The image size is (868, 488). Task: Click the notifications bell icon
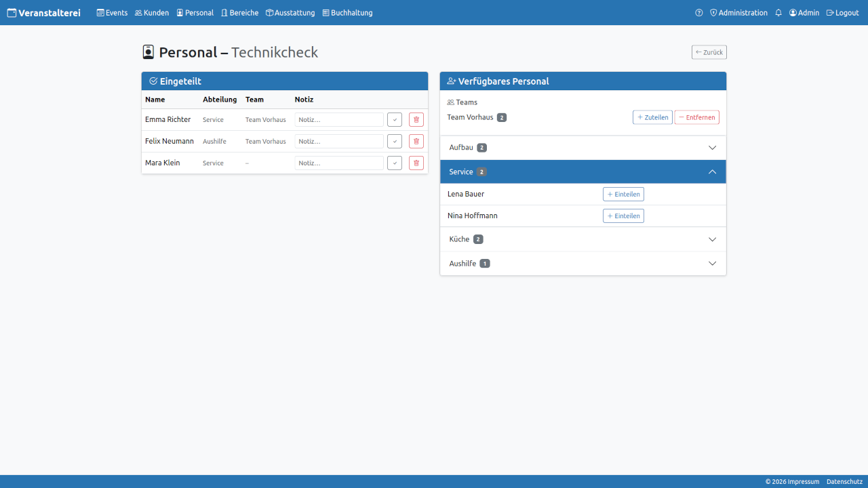[778, 13]
